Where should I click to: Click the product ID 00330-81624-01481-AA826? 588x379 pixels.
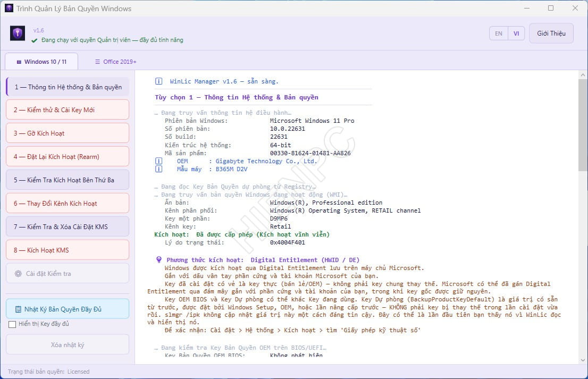[x=310, y=153]
